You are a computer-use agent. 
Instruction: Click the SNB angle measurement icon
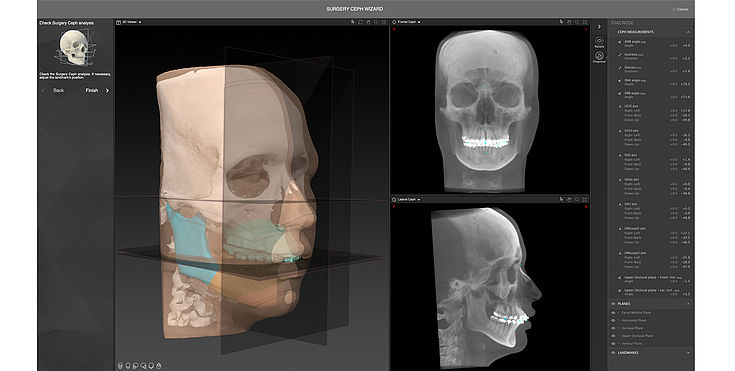coord(619,93)
